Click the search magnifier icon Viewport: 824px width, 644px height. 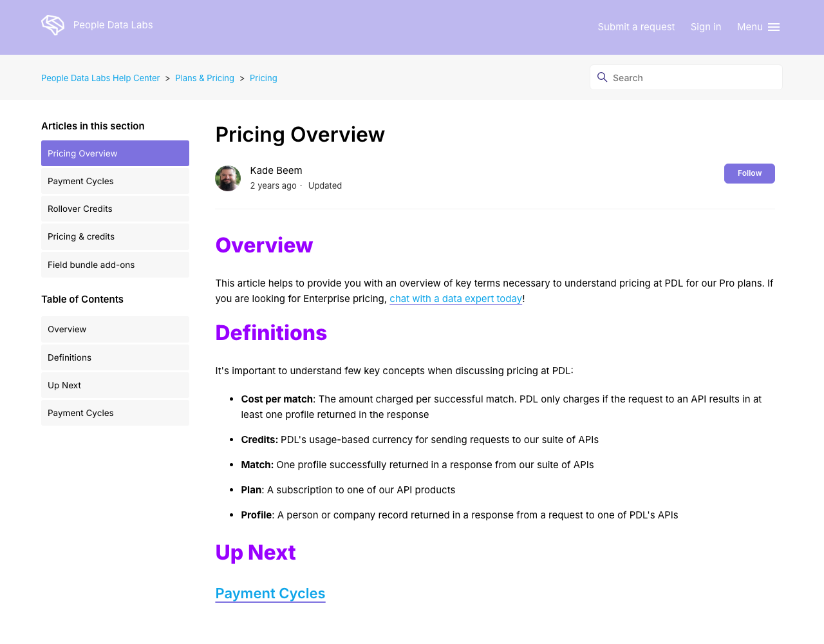click(603, 77)
